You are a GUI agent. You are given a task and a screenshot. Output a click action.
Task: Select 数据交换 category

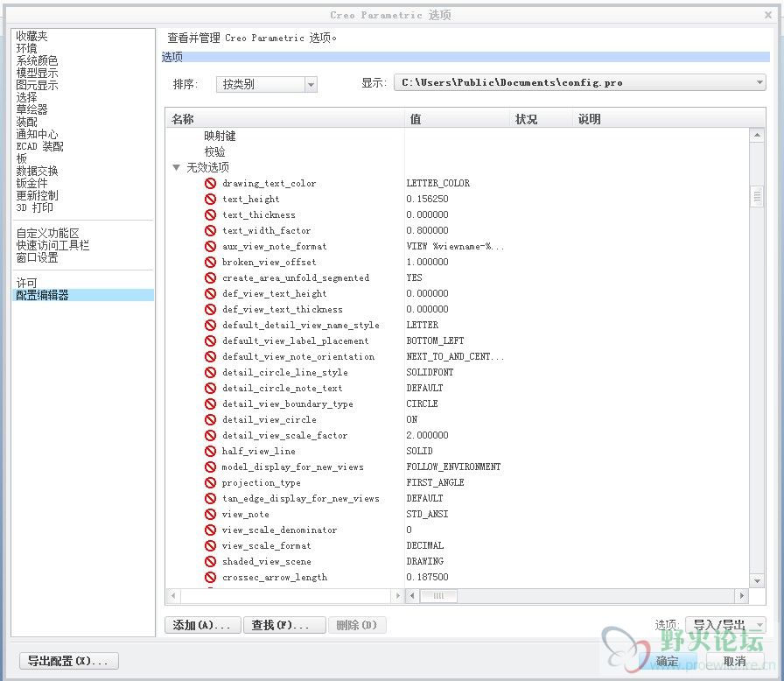pos(37,171)
